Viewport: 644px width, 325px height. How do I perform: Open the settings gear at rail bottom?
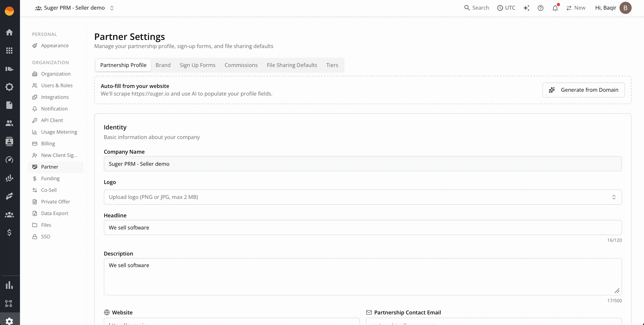[9, 321]
